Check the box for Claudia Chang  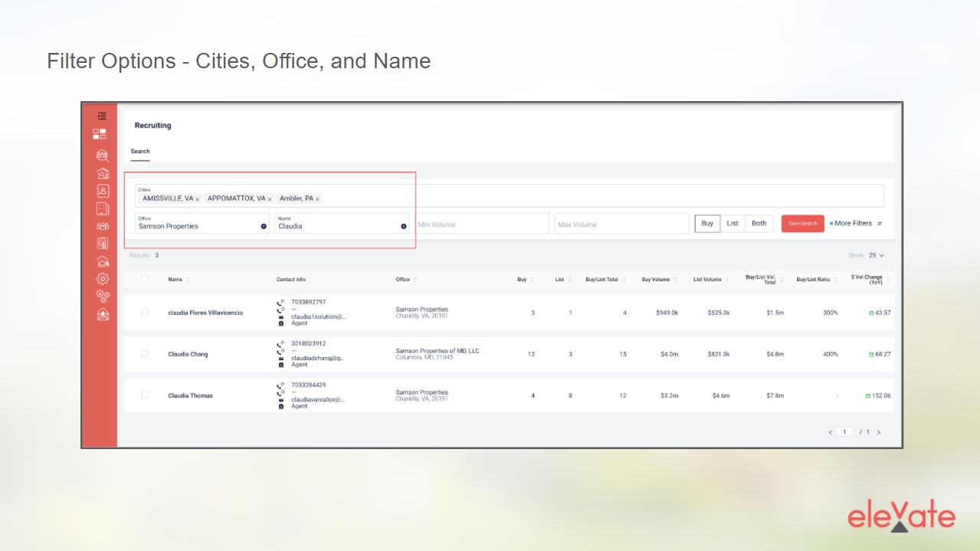pos(144,353)
